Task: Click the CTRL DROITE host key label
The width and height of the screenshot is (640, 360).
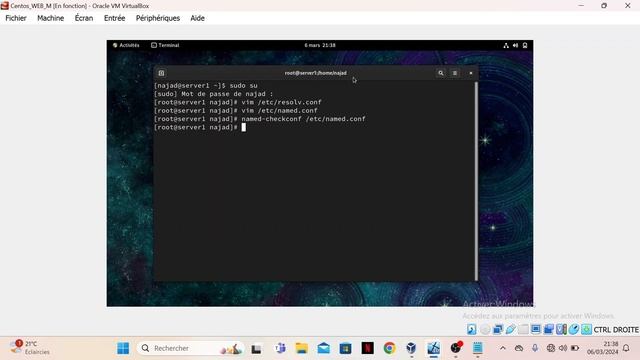Action: (616, 330)
